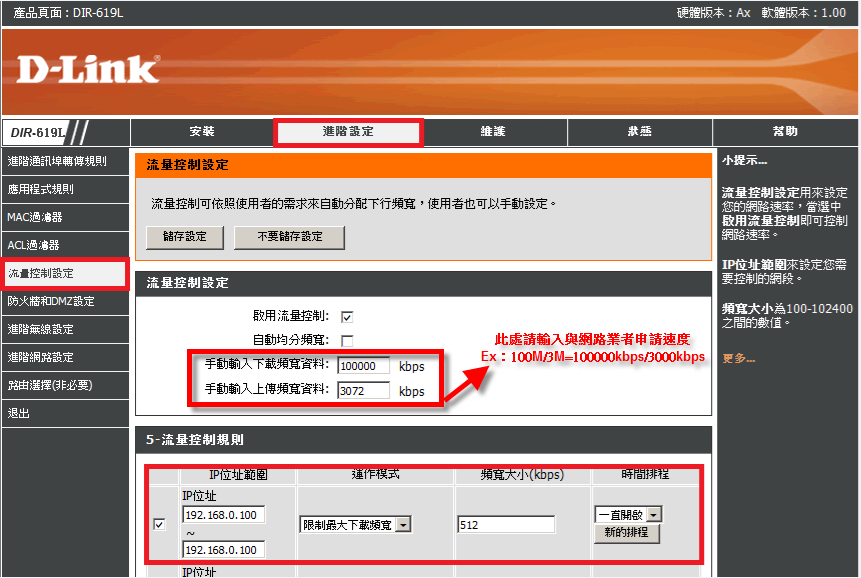Click the 新的排程 button
This screenshot has height=578, width=861.
[627, 533]
